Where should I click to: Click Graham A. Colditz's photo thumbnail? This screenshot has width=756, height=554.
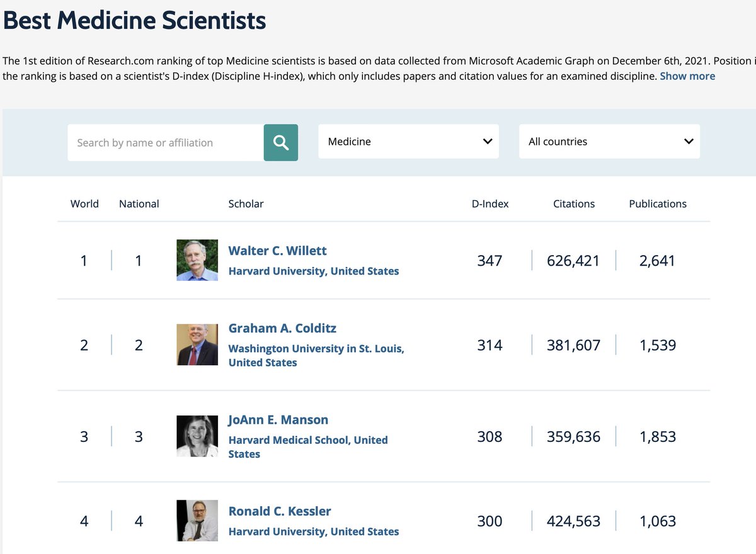[x=197, y=345]
